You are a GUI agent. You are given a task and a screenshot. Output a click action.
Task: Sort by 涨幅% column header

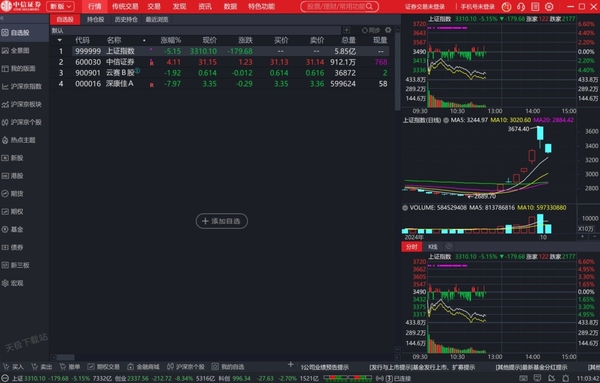point(171,40)
